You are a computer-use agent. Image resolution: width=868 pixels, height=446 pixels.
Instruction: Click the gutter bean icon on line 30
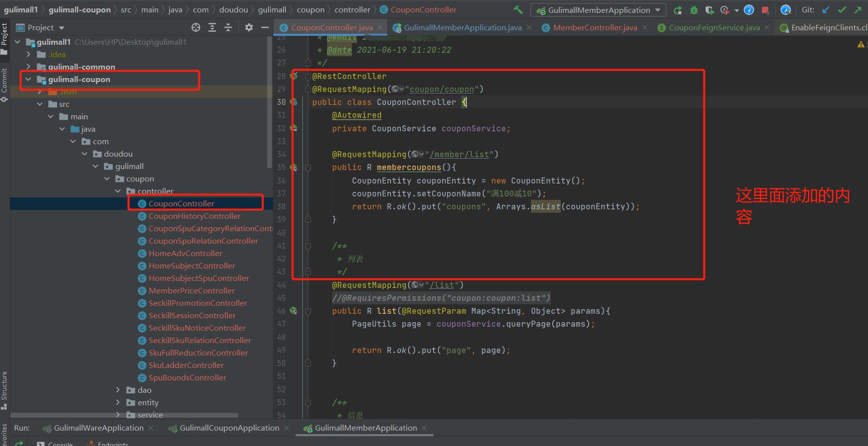[294, 102]
